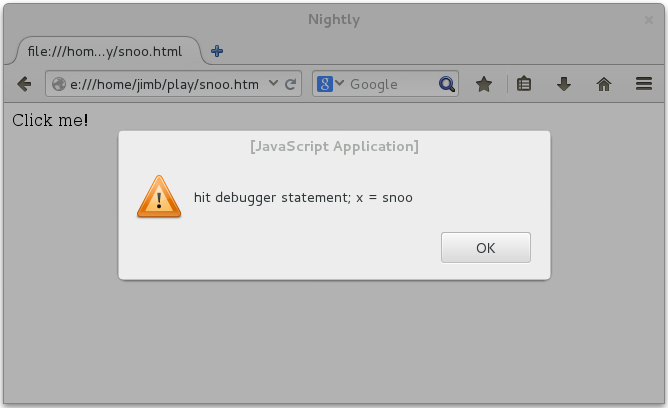Open the Google search engine dropdown
The image size is (668, 408).
(x=331, y=85)
